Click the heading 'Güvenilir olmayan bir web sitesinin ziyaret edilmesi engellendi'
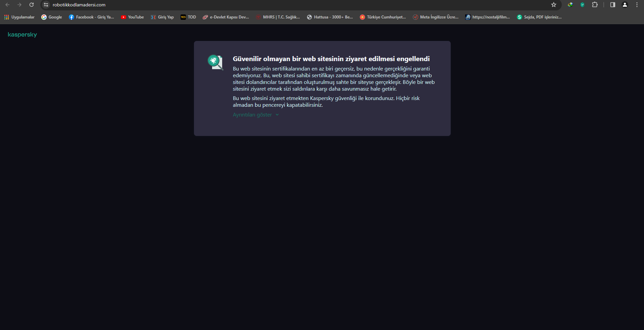 [331, 59]
